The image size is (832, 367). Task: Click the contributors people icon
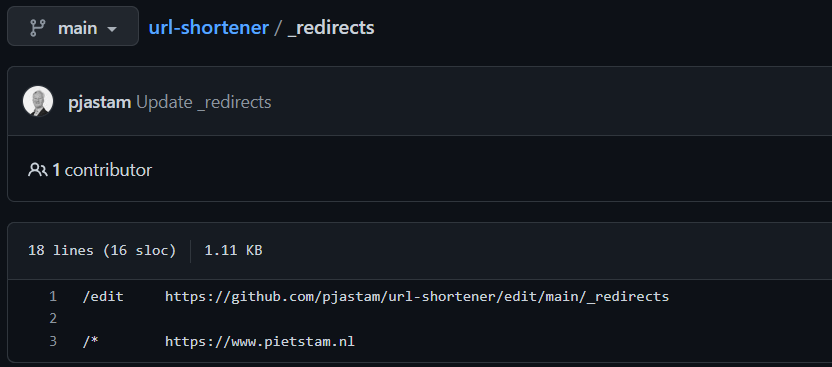[37, 170]
